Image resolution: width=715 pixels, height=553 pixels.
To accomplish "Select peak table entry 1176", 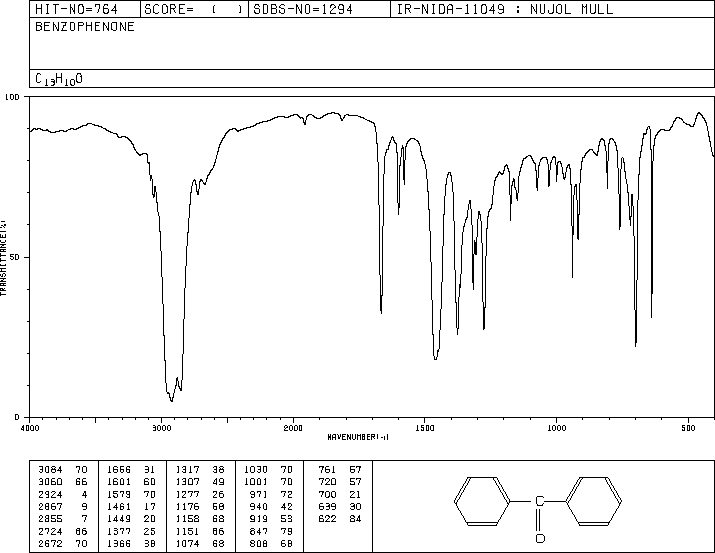I will click(187, 506).
